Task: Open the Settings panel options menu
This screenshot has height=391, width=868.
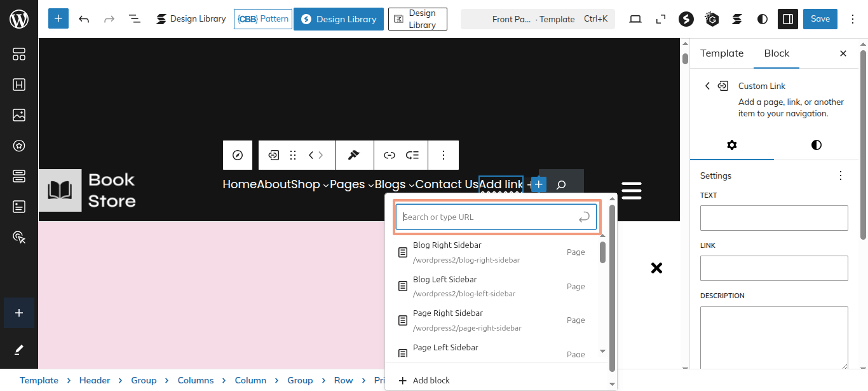Action: (x=841, y=175)
